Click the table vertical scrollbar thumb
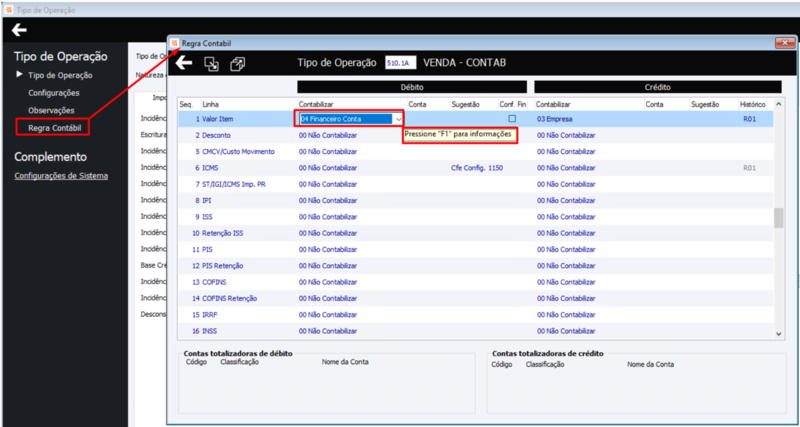Image resolution: width=800 pixels, height=427 pixels. 779,218
